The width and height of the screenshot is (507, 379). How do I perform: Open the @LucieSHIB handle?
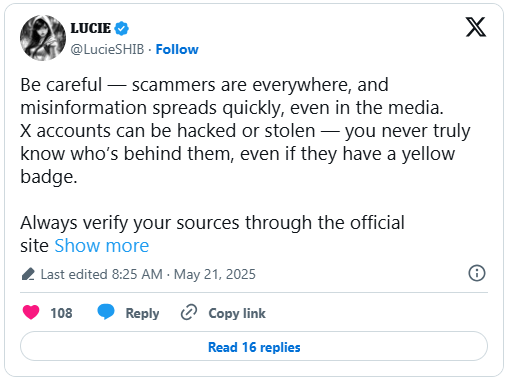(x=107, y=49)
